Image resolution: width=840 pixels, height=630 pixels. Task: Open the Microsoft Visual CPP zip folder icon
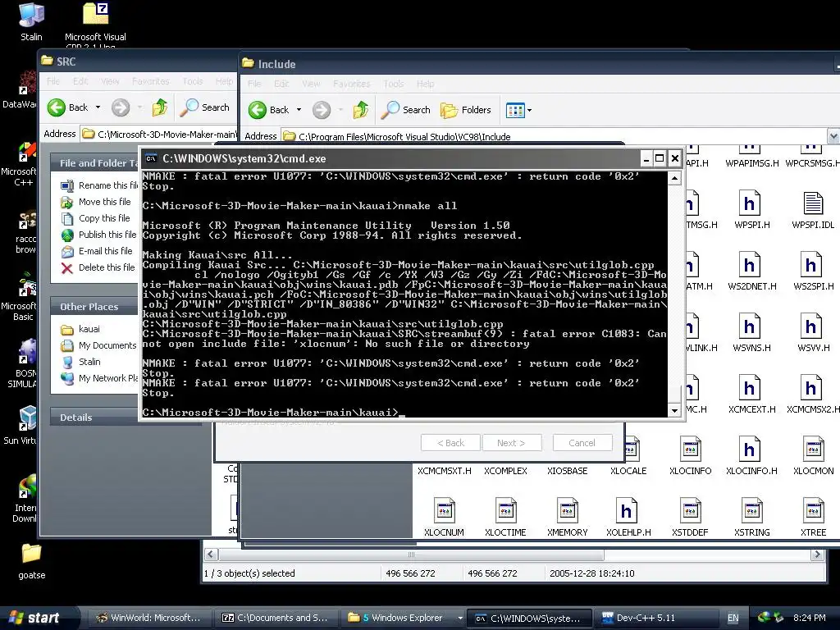click(95, 24)
